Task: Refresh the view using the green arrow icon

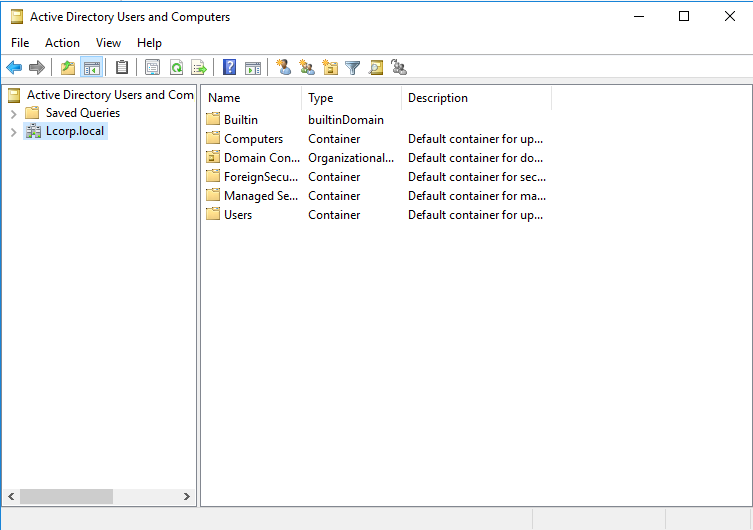Action: pos(176,68)
